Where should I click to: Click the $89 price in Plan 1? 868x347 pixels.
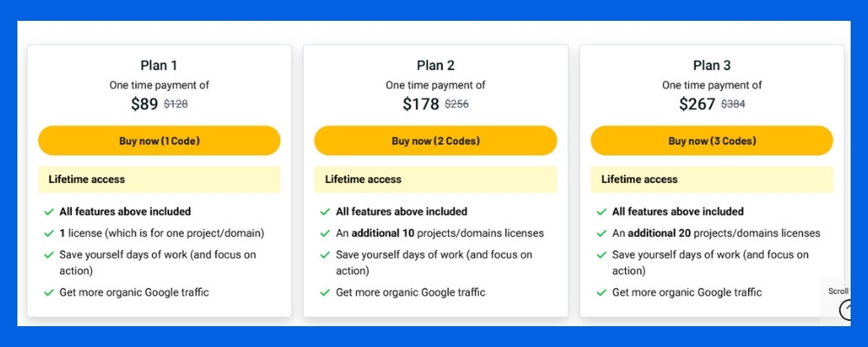point(144,104)
